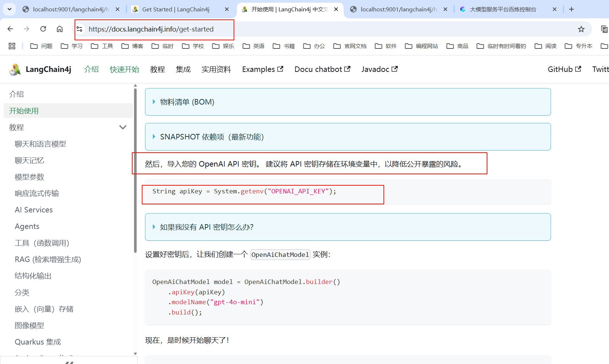This screenshot has width=609, height=364.
Task: Open the Docu chatbot external link
Action: [322, 69]
